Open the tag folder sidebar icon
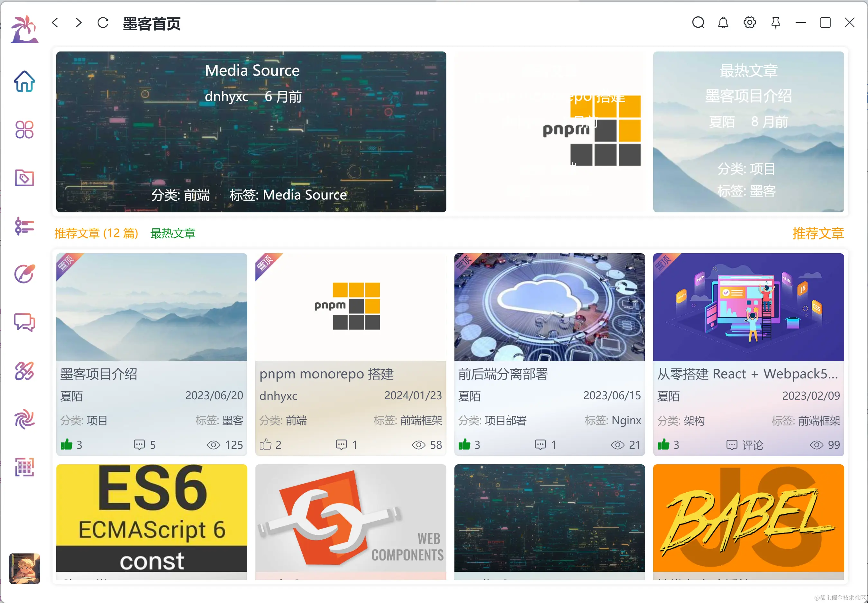868x603 pixels. 24,178
